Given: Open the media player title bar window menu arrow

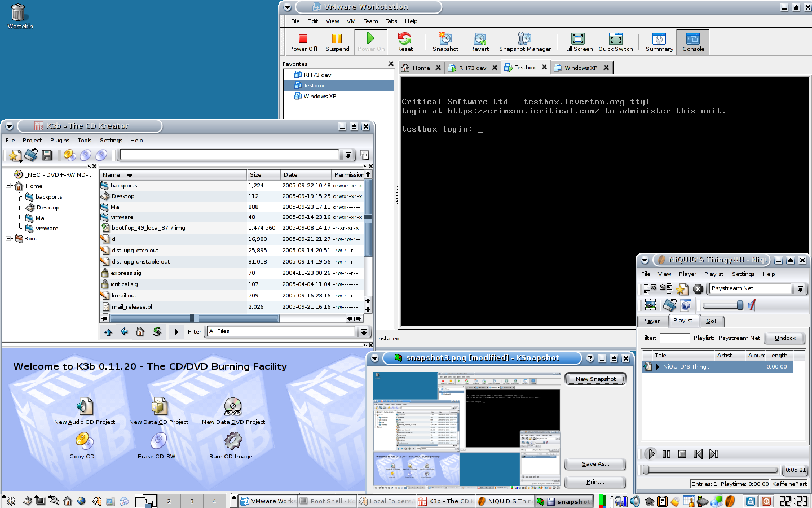Looking at the screenshot, I should pyautogui.click(x=645, y=260).
